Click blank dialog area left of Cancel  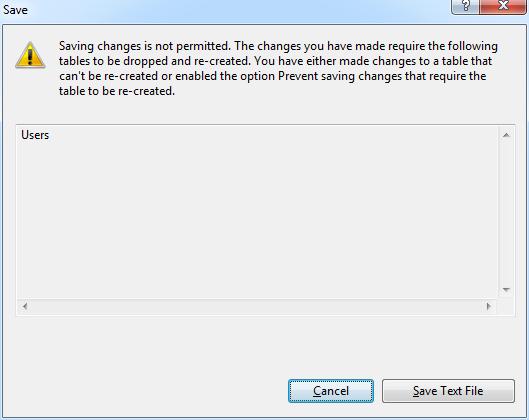145,391
